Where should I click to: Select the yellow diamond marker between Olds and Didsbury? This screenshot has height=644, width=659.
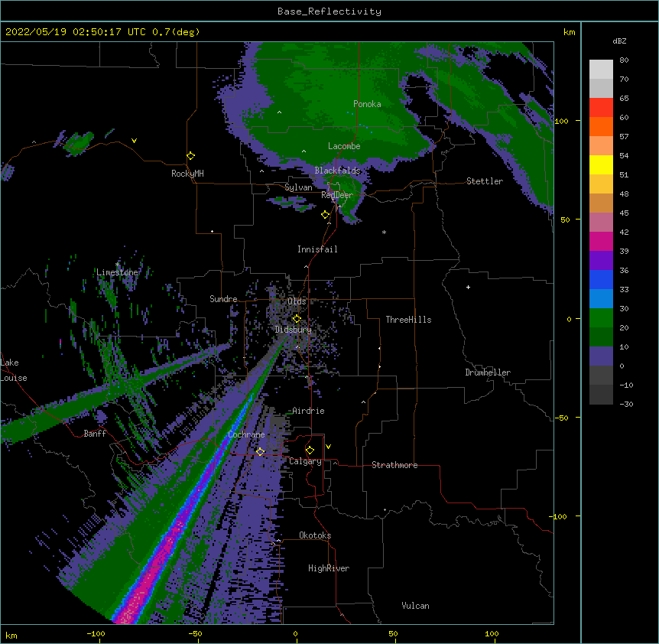coord(297,318)
